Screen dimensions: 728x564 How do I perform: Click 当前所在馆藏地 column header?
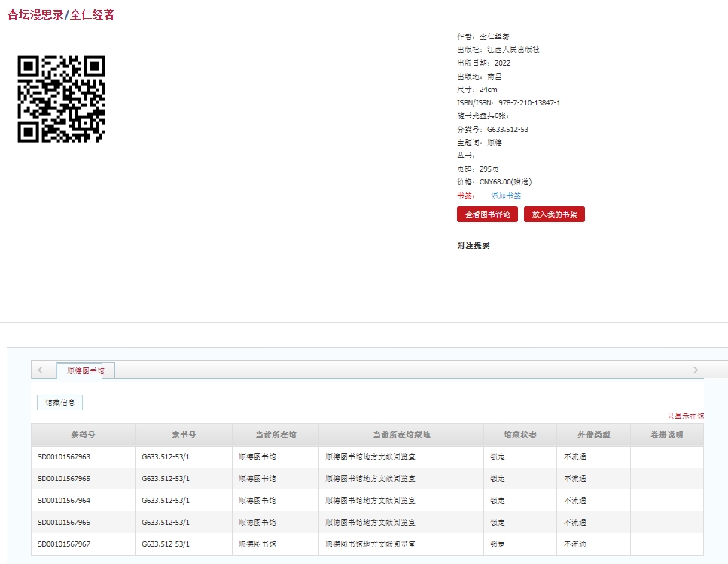pyautogui.click(x=401, y=435)
